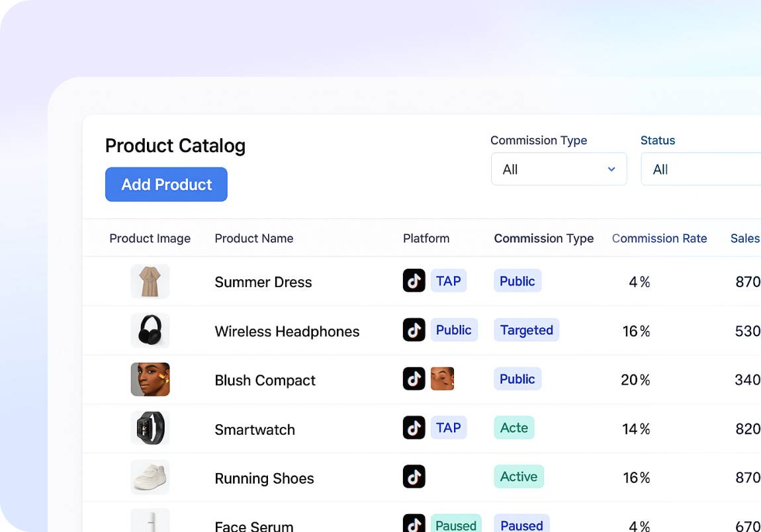This screenshot has height=532, width=761.
Task: Click TikTok icon in Wireless Headphones row
Action: point(414,330)
